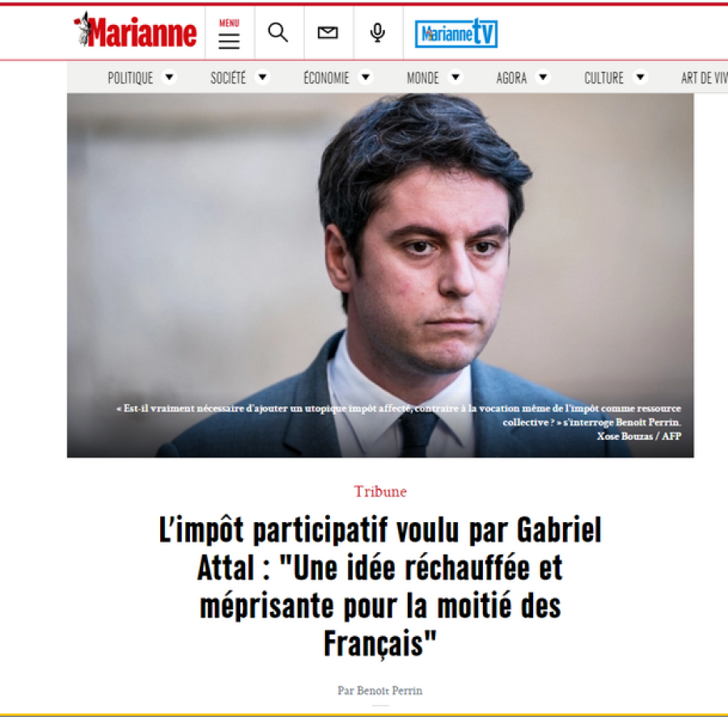Viewport: 728px width, 717px height.
Task: Click the search magnifier icon
Action: (278, 32)
